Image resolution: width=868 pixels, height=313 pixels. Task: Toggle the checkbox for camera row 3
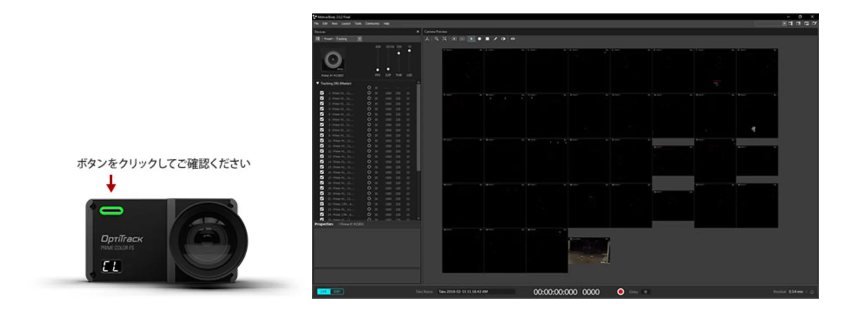click(322, 104)
